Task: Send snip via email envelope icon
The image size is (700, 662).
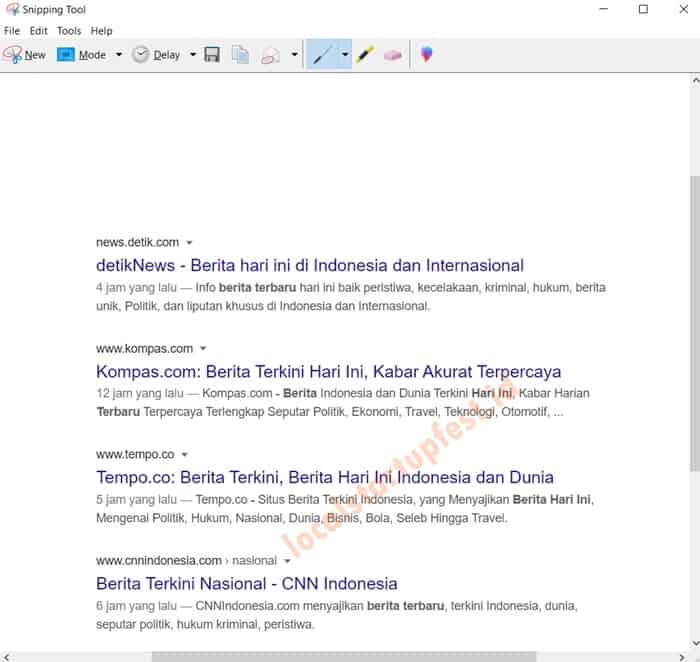Action: click(271, 55)
